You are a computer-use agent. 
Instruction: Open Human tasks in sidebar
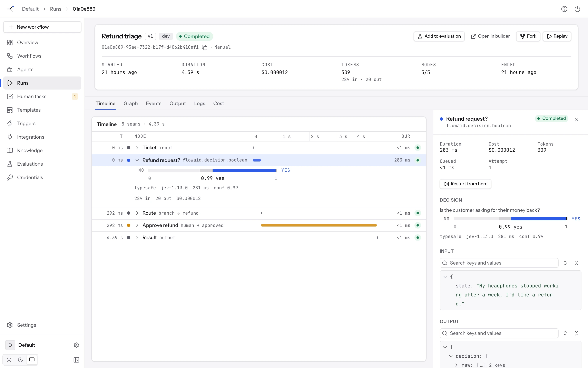click(42, 96)
